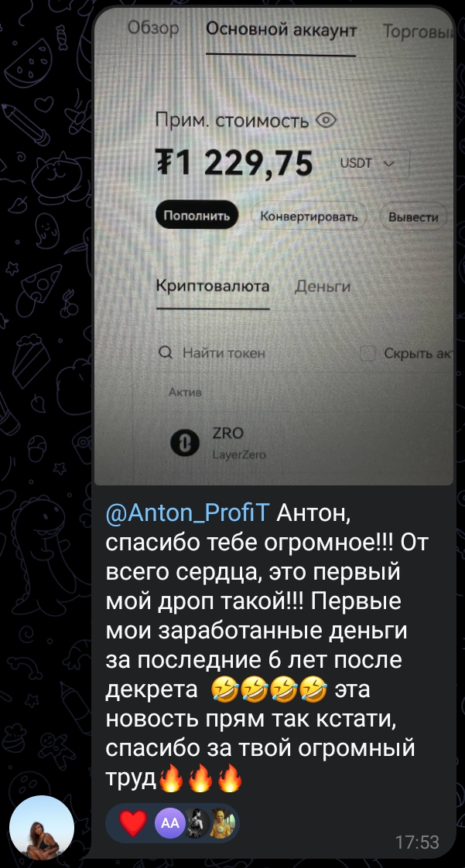Click the red heart reaction
465x868 pixels.
coord(134,823)
